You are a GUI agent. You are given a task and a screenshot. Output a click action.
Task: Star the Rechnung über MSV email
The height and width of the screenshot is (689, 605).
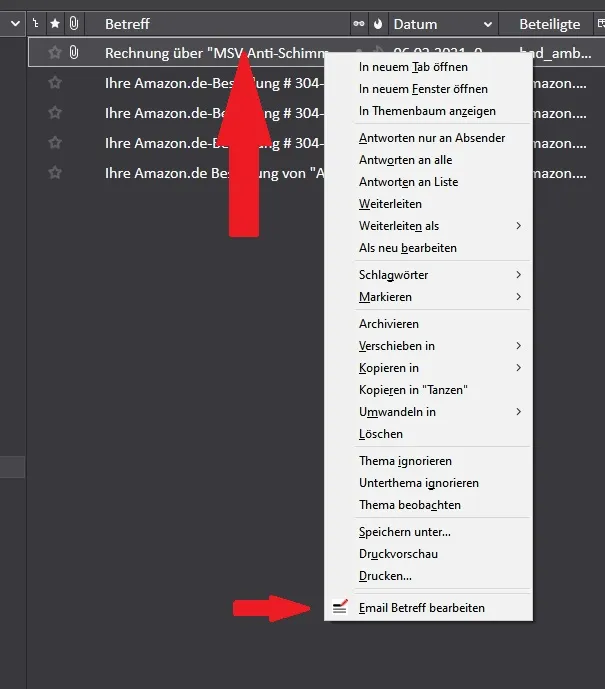55,53
